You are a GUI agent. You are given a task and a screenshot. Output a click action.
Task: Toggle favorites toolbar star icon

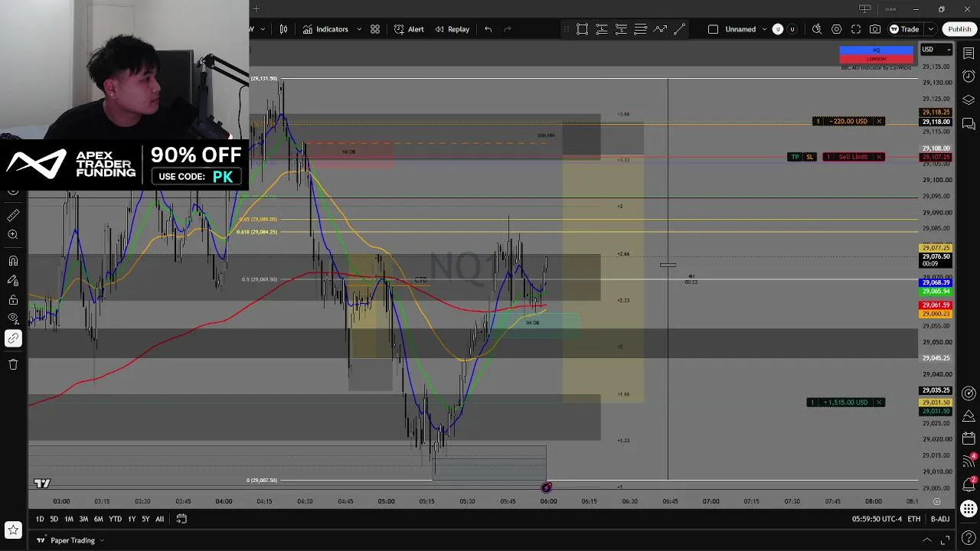(13, 530)
